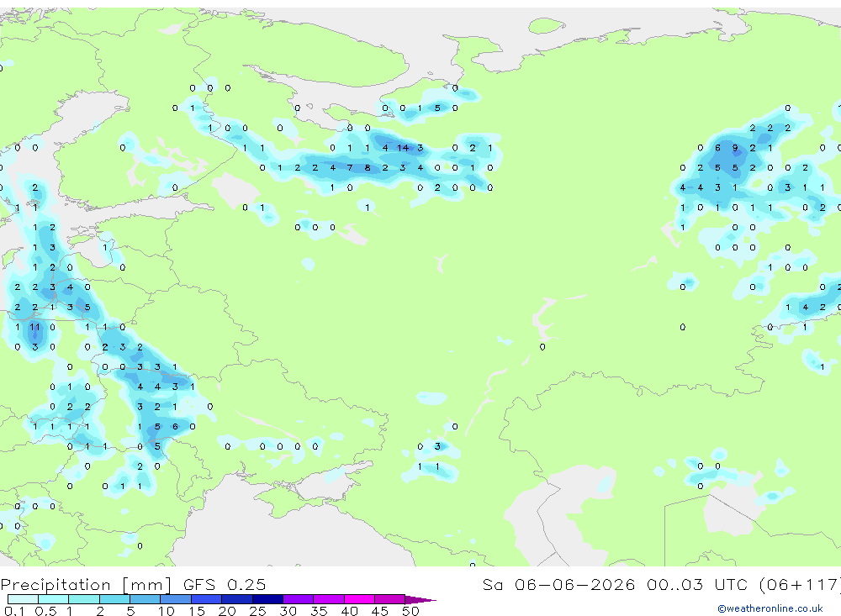This screenshot has width=841, height=616.
Task: Click the legend label '0.5'
Action: (45, 611)
